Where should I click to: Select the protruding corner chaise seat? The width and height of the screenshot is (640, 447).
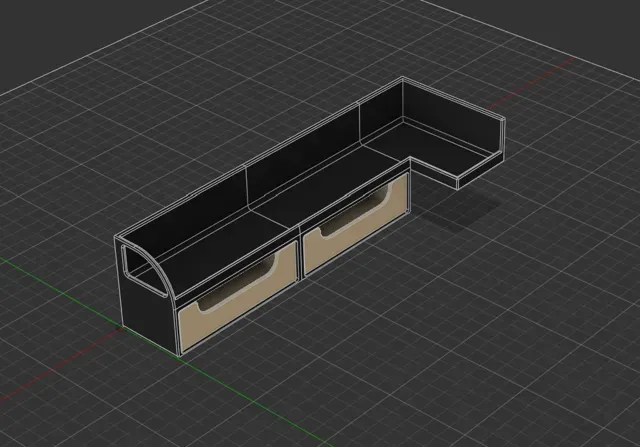point(429,148)
